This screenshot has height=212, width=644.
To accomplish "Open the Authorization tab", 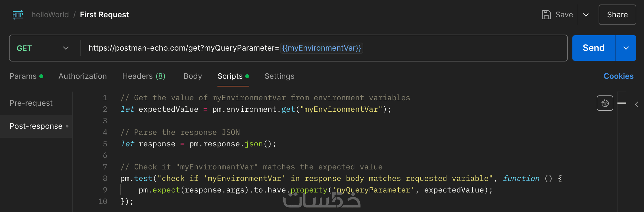I will click(x=82, y=76).
